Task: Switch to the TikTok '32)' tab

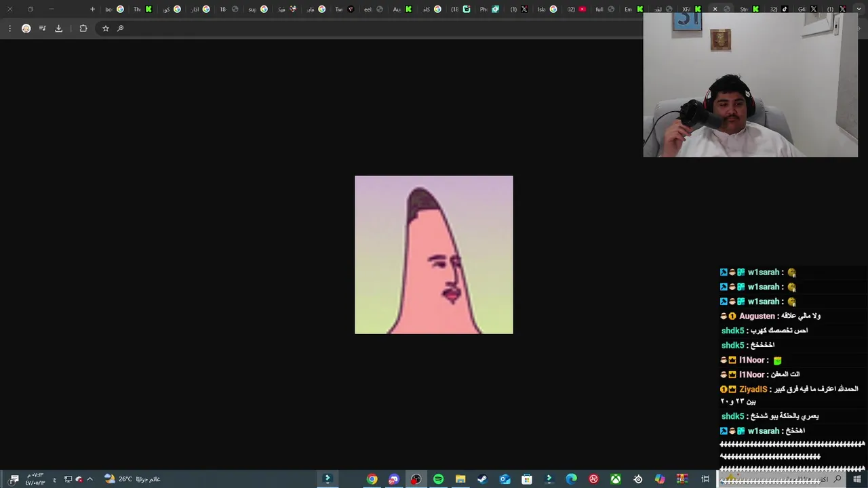Action: click(778, 9)
